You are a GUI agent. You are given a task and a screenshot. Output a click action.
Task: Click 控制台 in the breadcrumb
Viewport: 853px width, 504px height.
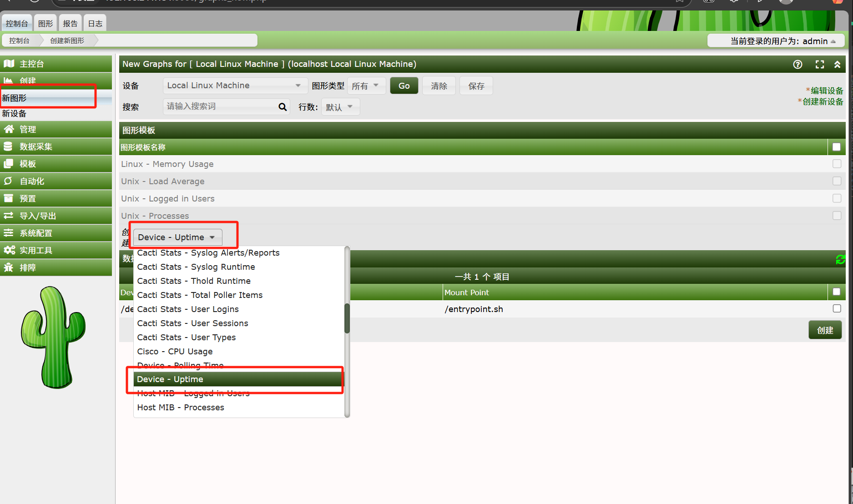19,41
